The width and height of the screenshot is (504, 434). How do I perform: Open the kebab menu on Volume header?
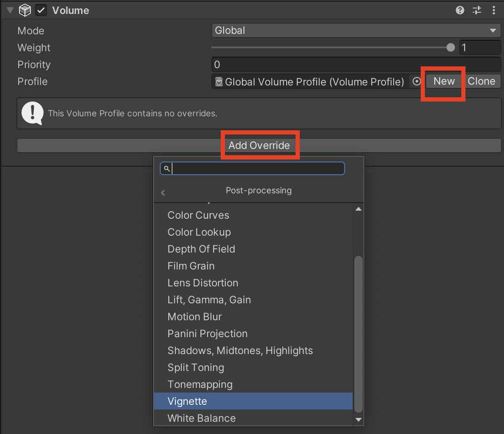(x=494, y=10)
